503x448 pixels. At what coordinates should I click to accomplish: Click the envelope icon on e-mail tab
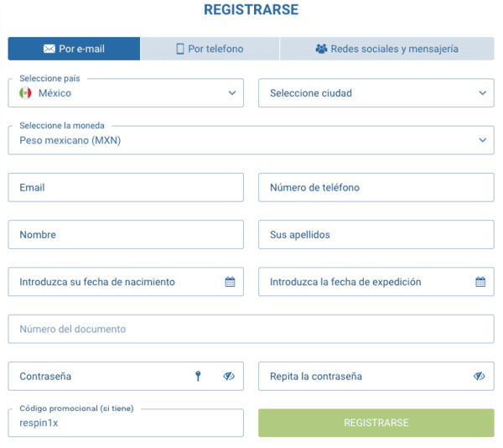point(49,49)
